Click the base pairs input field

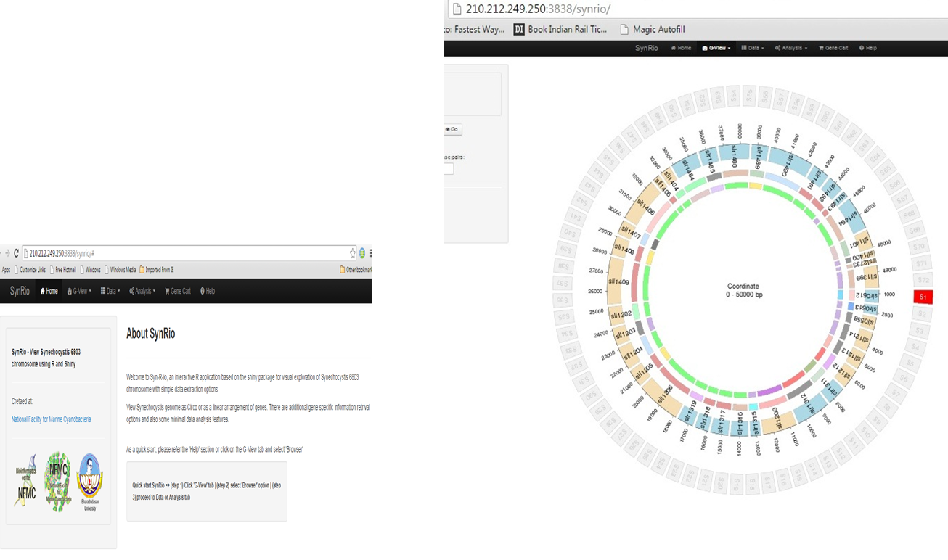click(x=449, y=169)
